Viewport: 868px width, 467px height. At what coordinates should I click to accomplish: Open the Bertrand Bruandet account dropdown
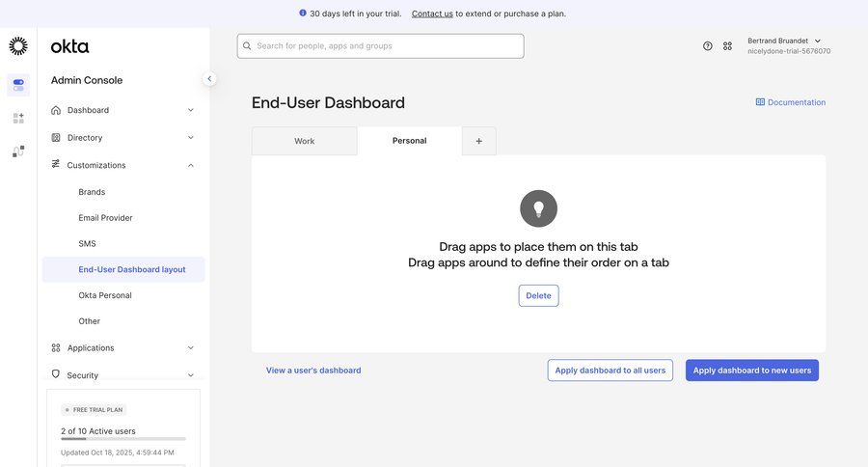(789, 46)
